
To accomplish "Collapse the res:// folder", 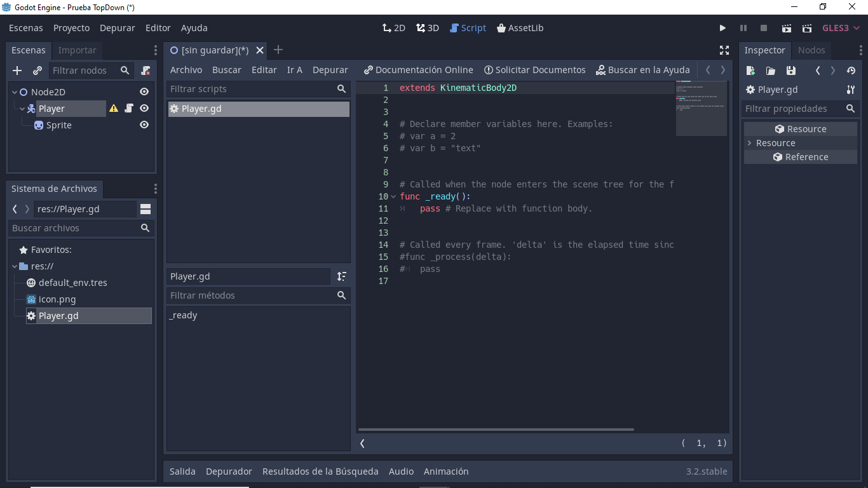I will 15,266.
